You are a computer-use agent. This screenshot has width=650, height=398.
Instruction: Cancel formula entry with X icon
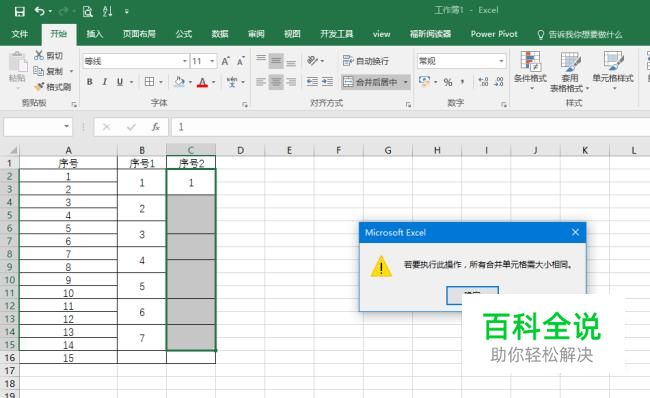[106, 127]
